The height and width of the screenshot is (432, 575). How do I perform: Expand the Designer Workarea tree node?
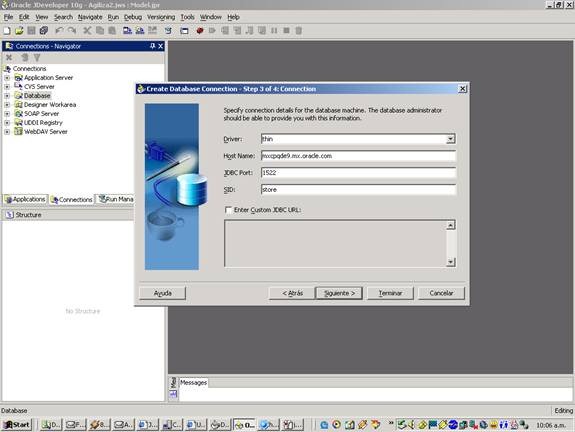pos(7,105)
